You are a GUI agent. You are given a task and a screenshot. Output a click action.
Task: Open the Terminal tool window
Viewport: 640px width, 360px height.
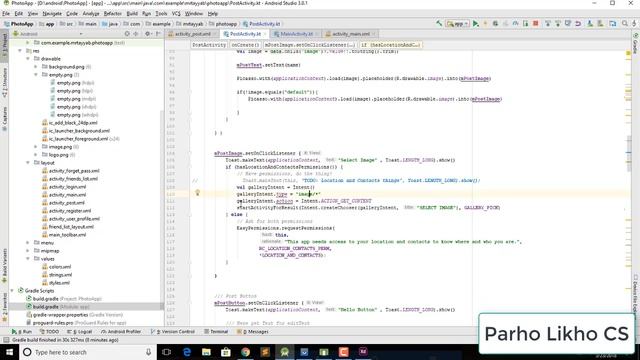(x=216, y=332)
